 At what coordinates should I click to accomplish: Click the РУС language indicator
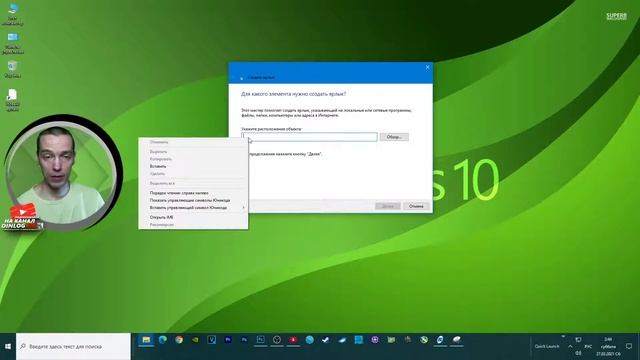pyautogui.click(x=588, y=347)
